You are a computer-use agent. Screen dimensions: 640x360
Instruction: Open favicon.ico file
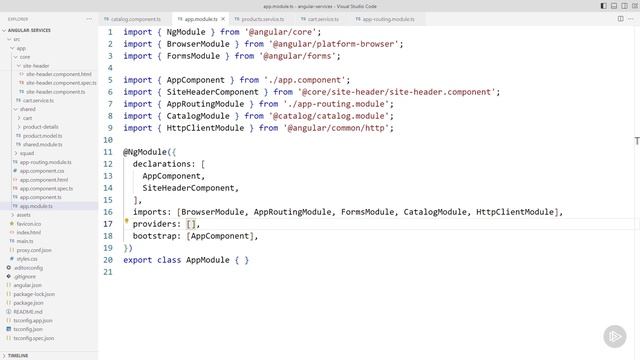point(28,224)
